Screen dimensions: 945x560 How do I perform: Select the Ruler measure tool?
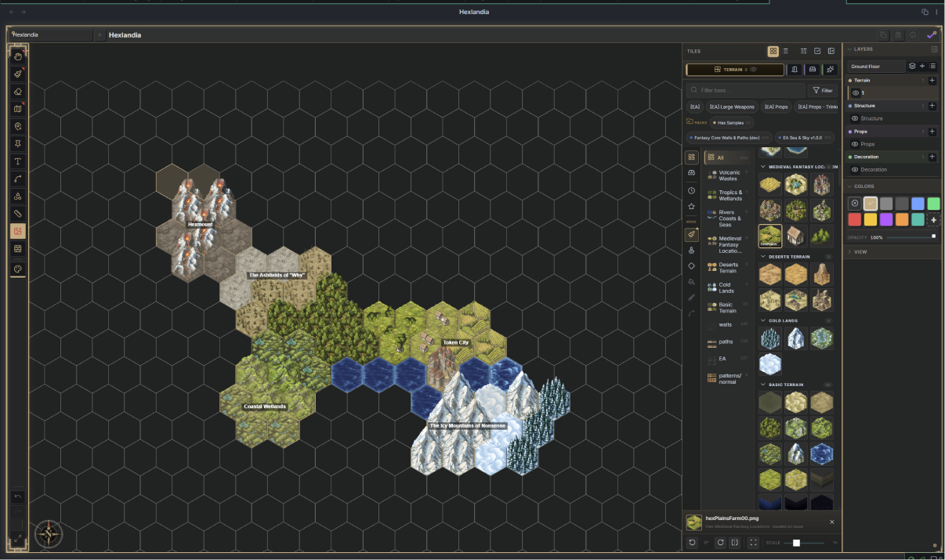pyautogui.click(x=18, y=213)
